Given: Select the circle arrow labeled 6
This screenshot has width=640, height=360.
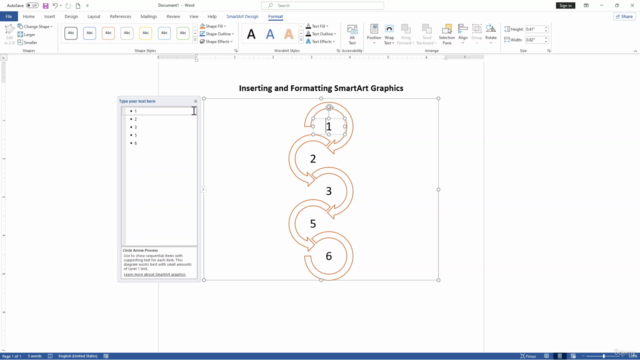Looking at the screenshot, I should coord(329,256).
